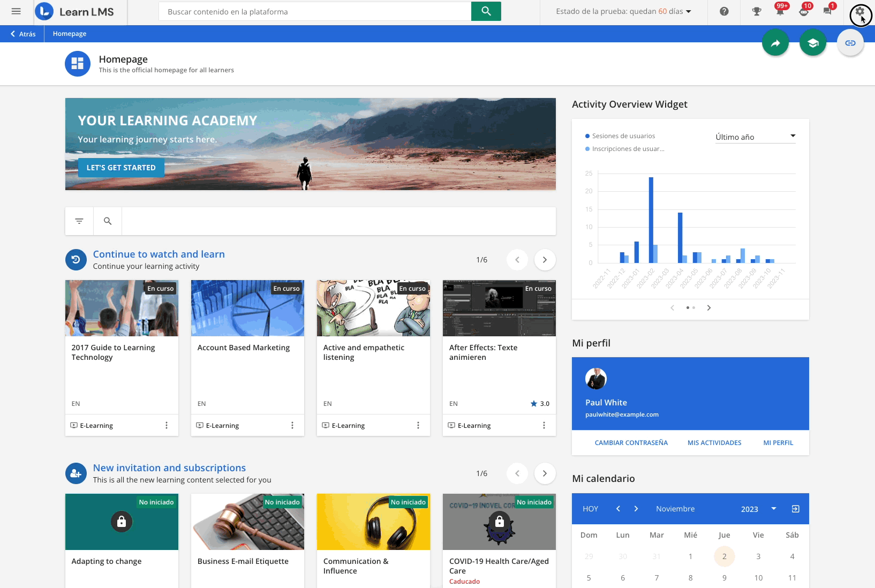Show next Activity Overview chart slide
The image size is (875, 588).
(709, 308)
